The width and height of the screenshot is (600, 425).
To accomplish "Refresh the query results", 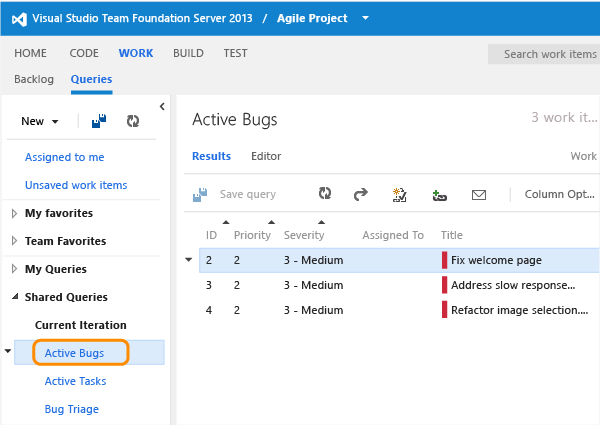I will 325,194.
